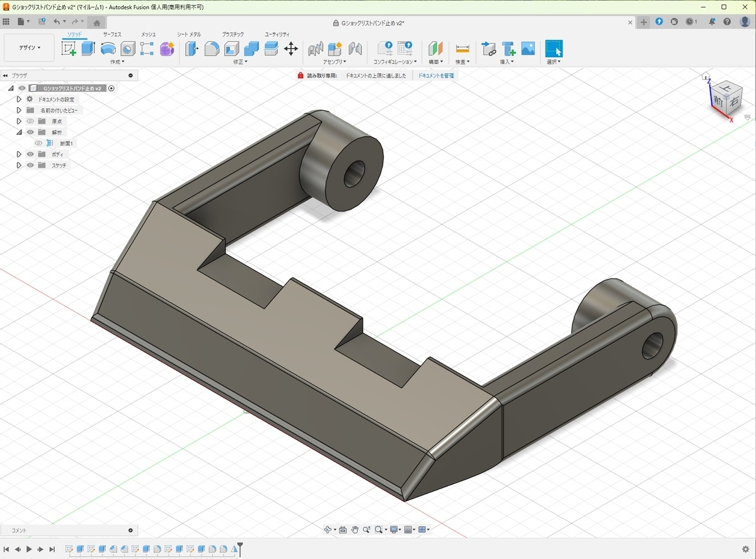Viewport: 756px width, 559px height.
Task: Select the Revolve tool icon
Action: [x=108, y=48]
